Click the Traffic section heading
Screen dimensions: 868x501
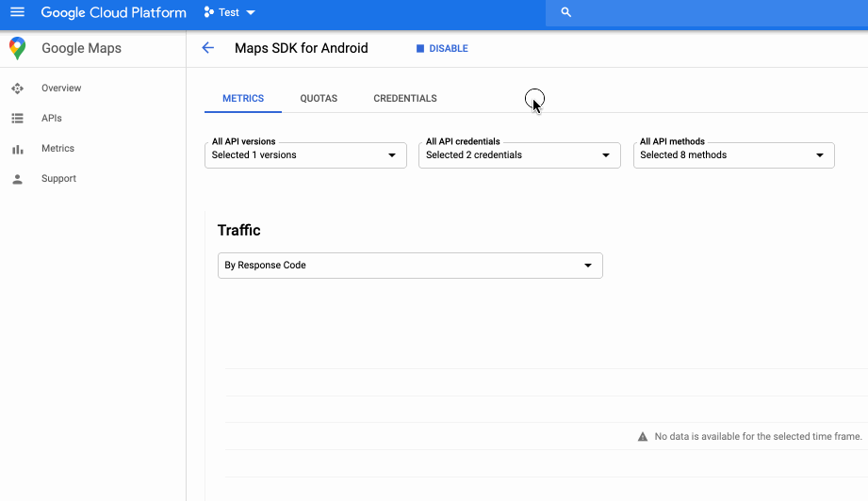pos(238,230)
